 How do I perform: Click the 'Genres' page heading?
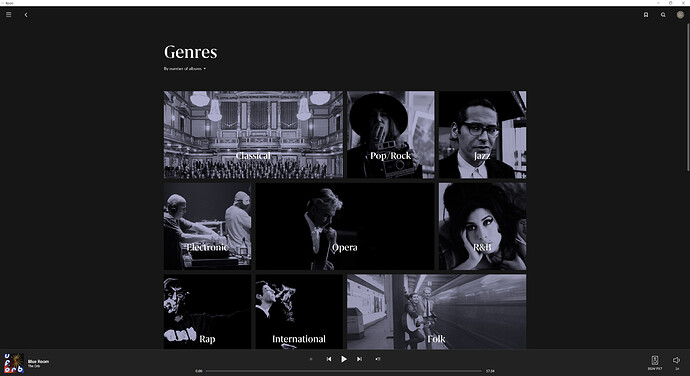coord(191,52)
